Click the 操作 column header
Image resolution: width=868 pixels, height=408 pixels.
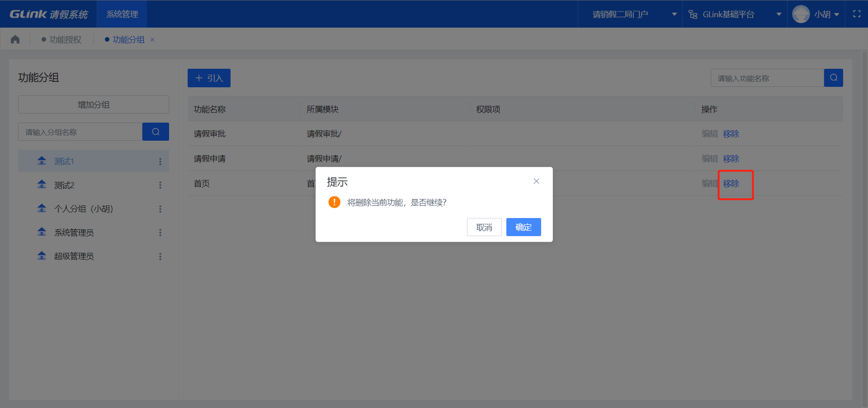click(x=709, y=109)
